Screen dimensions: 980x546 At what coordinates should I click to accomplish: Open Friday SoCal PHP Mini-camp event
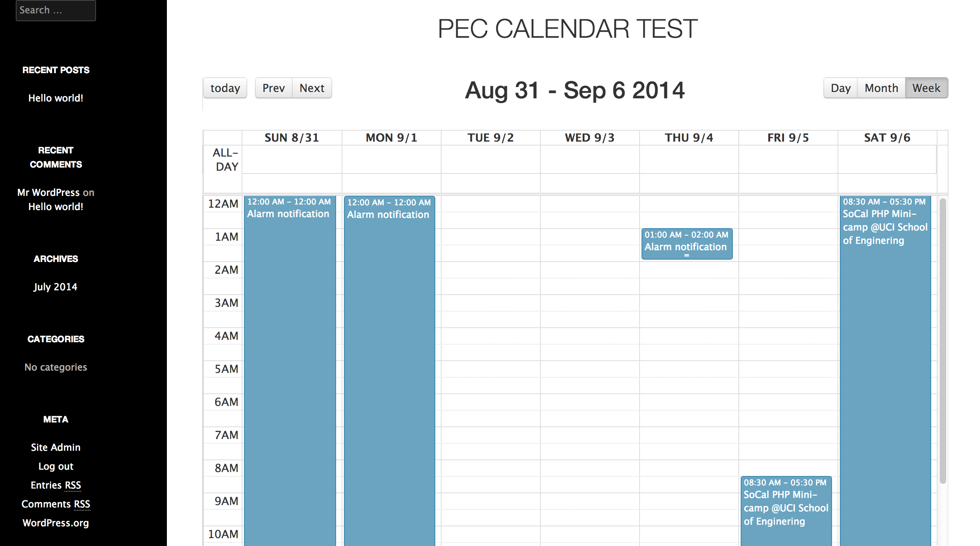click(x=786, y=511)
